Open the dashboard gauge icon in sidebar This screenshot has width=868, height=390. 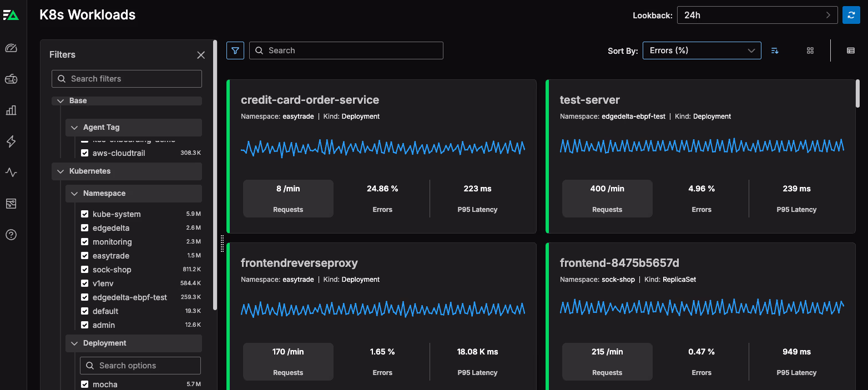click(11, 49)
